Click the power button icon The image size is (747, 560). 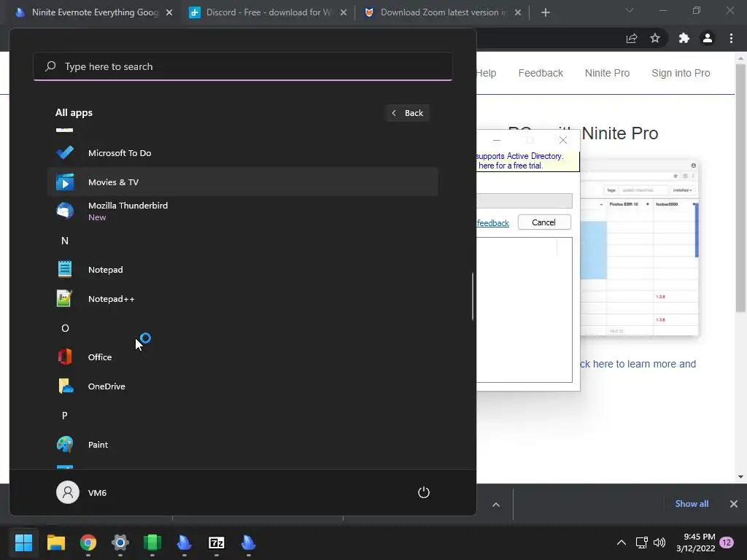pos(424,492)
